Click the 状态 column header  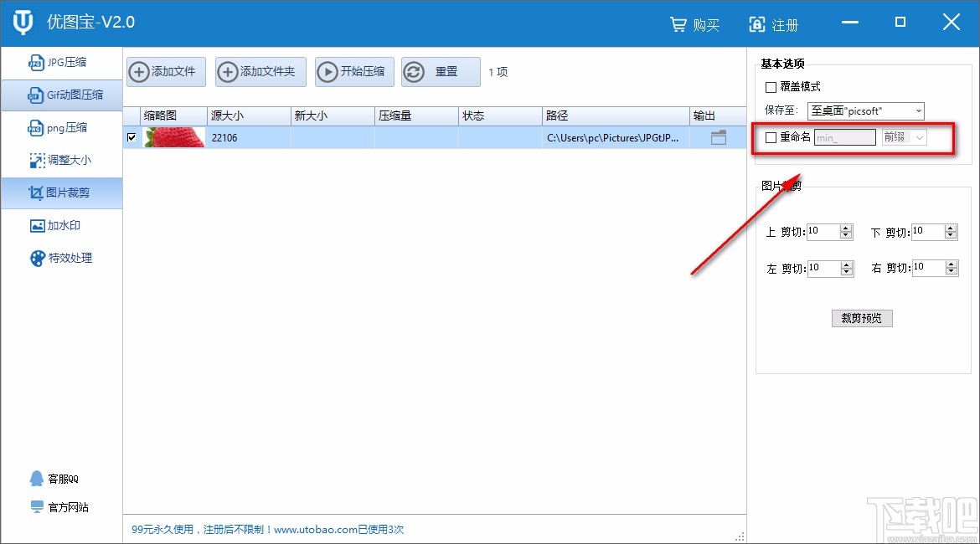click(500, 115)
